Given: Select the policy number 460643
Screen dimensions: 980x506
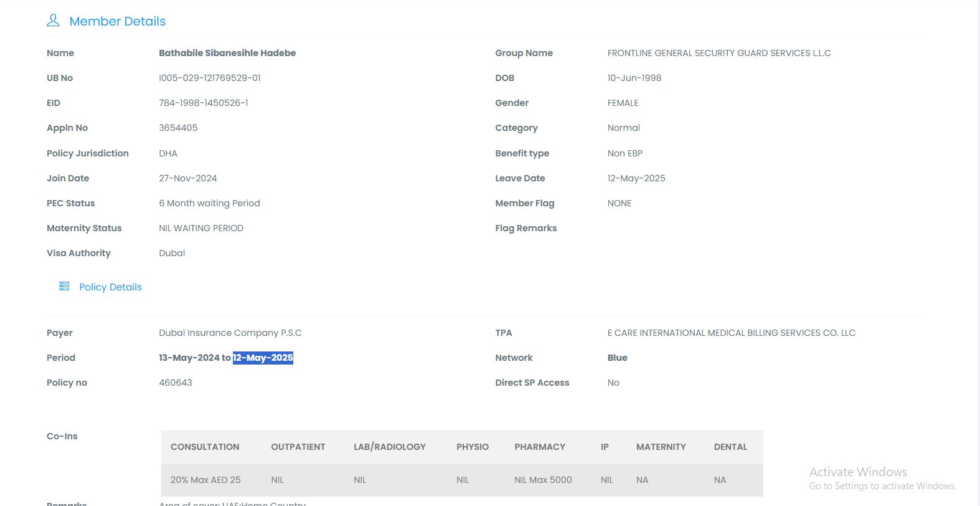Looking at the screenshot, I should point(176,383).
